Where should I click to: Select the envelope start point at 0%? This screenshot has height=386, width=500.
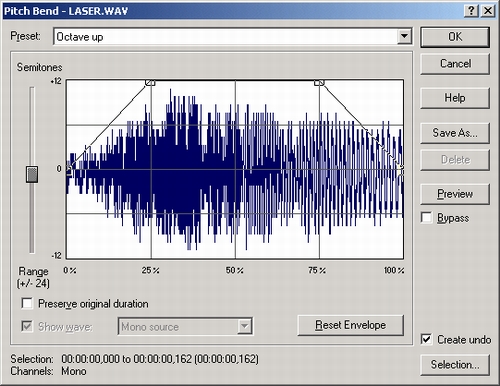[69, 170]
